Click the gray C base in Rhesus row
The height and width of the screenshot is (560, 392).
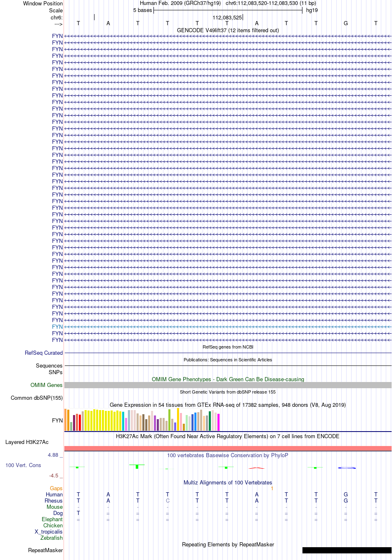pyautogui.click(x=168, y=501)
